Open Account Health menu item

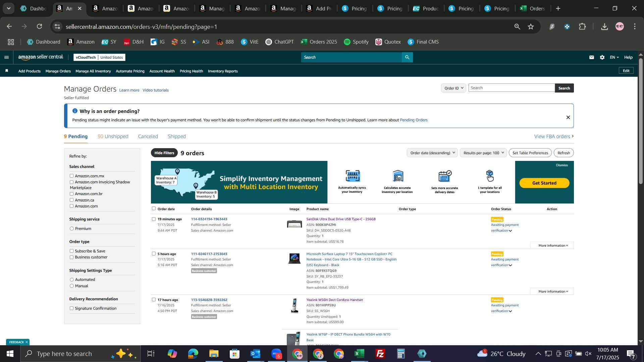[x=162, y=71]
